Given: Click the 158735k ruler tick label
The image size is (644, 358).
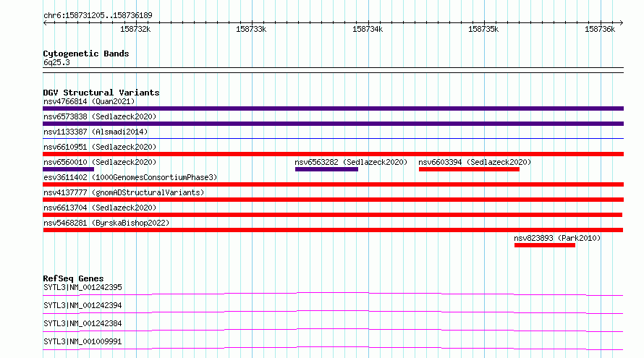Looking at the screenshot, I should pos(483,29).
